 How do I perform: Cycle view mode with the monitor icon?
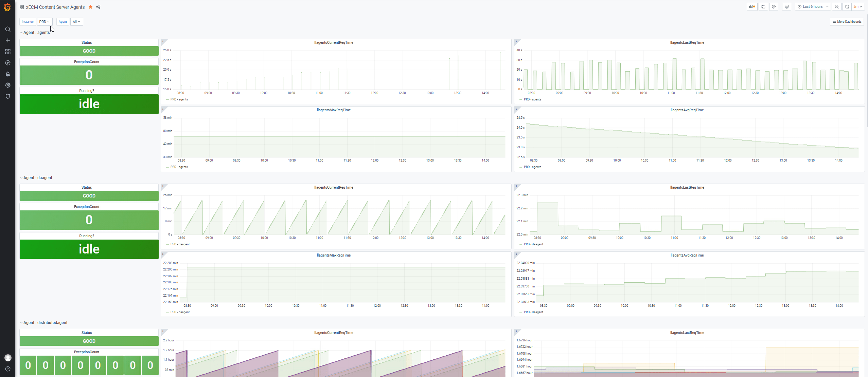786,7
